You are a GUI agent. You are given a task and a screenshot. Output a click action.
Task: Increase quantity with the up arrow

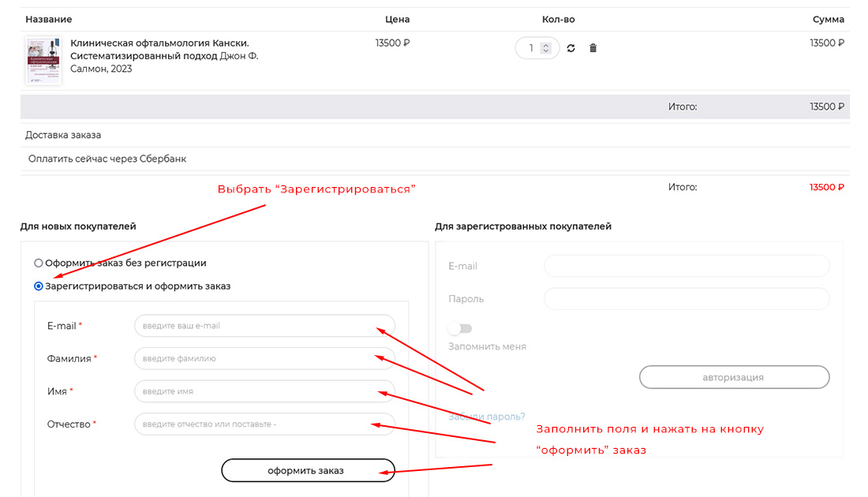545,44
